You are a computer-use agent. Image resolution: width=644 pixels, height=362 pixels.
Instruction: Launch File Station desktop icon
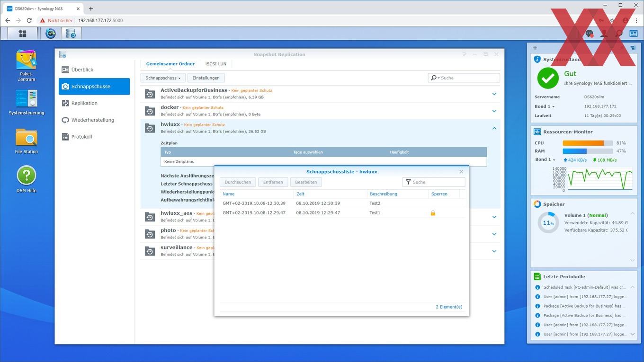coord(27,141)
